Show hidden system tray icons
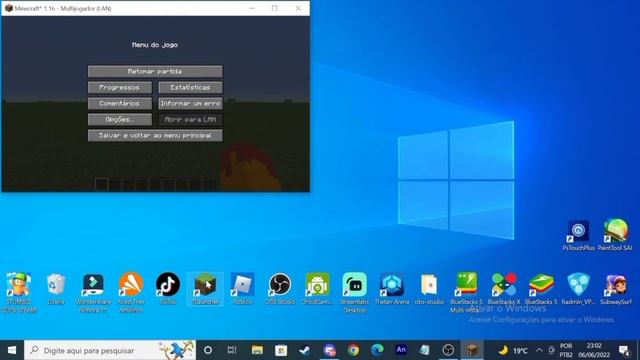Image resolution: width=640 pixels, height=360 pixels. tap(539, 350)
